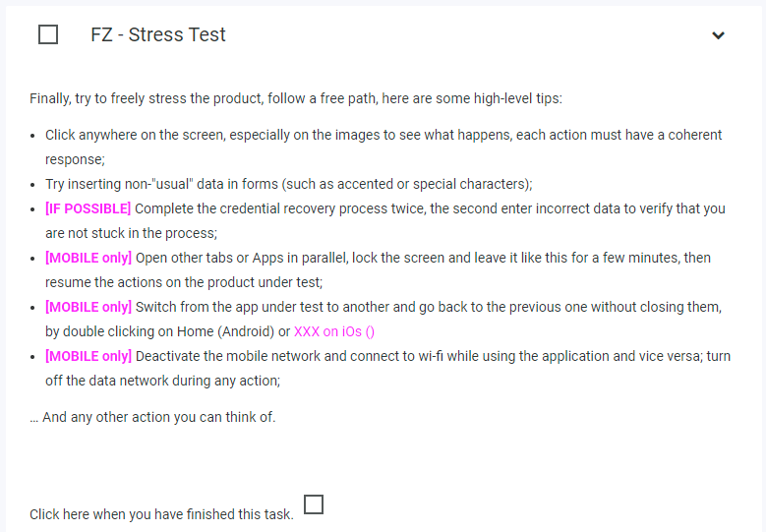Image resolution: width=766 pixels, height=532 pixels.
Task: Click 'off the data network during any action' line
Action: pos(162,380)
